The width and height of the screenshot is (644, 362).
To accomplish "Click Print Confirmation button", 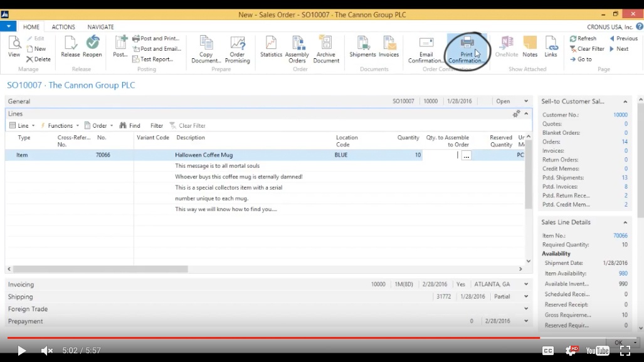I will pos(466,49).
